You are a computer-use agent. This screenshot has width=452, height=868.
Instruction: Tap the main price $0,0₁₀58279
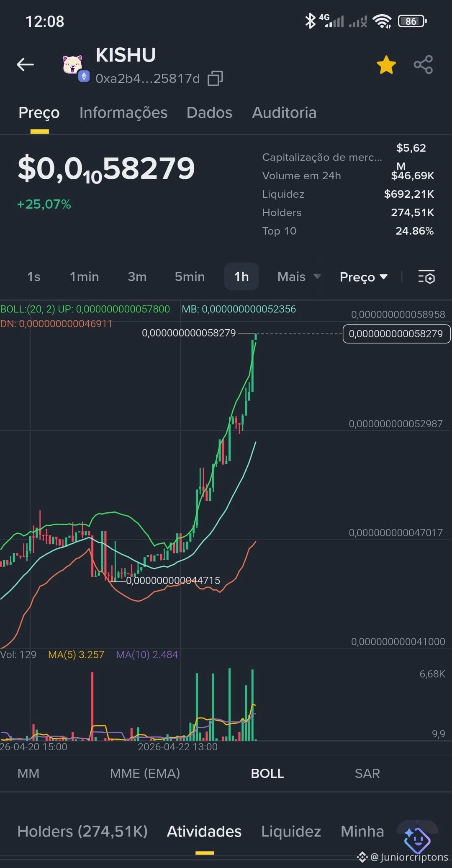click(106, 168)
